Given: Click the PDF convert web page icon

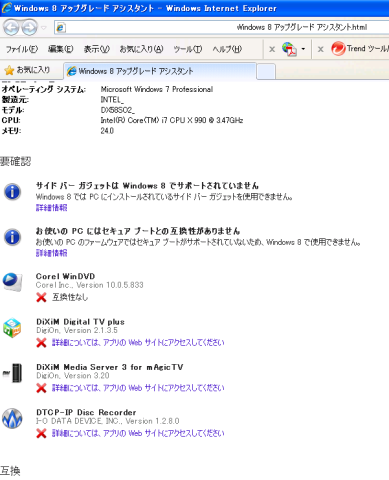Looking at the screenshot, I should pyautogui.click(x=289, y=49).
